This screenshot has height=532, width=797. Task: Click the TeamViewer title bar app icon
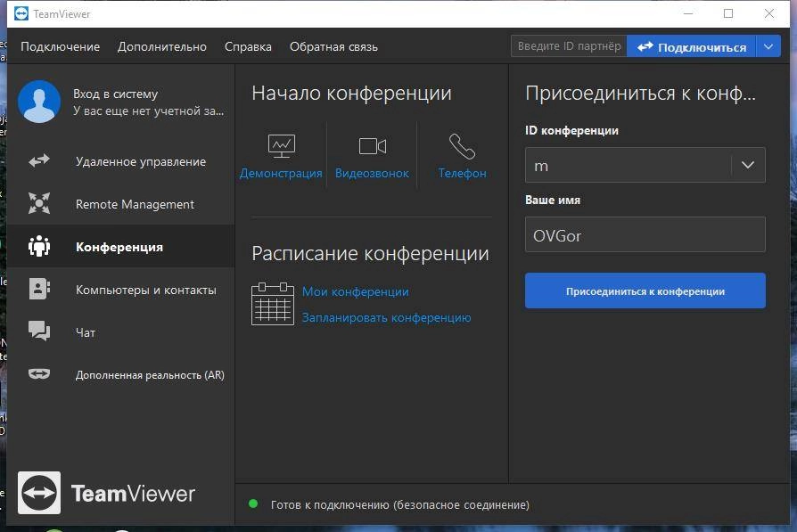(x=21, y=13)
